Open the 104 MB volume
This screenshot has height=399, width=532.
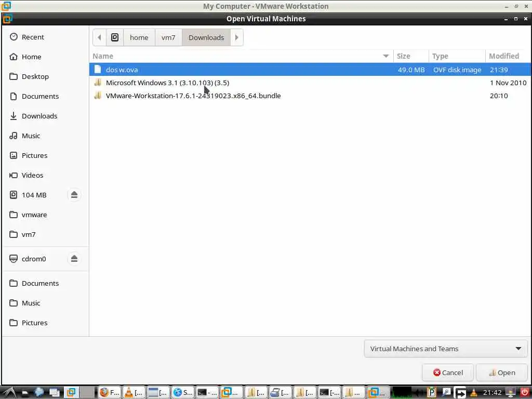click(34, 195)
